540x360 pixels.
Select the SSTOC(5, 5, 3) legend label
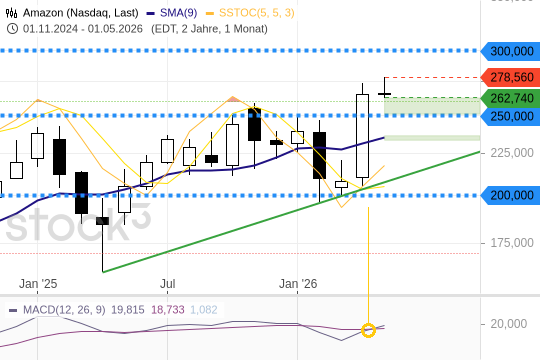[257, 13]
